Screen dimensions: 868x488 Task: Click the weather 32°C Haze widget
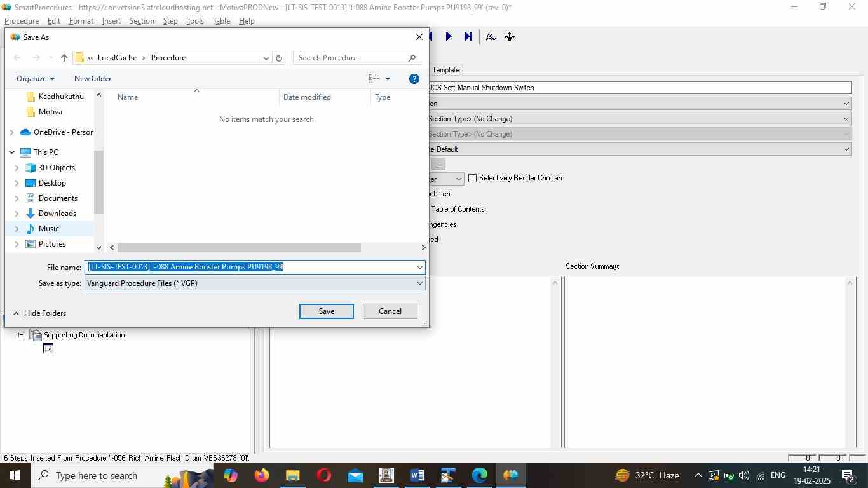coord(647,475)
